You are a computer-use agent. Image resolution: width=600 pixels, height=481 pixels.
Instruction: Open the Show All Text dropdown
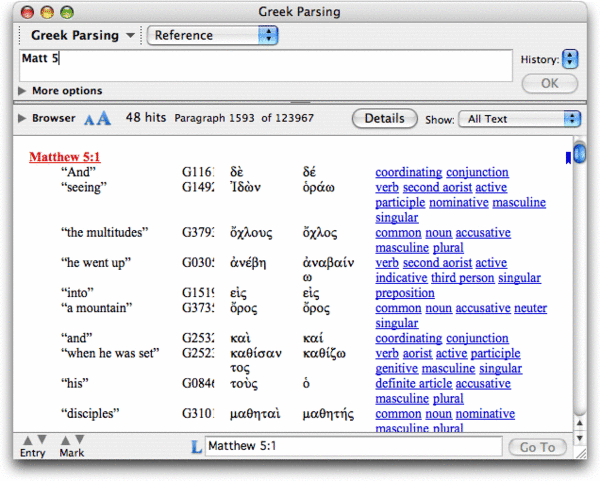point(519,119)
